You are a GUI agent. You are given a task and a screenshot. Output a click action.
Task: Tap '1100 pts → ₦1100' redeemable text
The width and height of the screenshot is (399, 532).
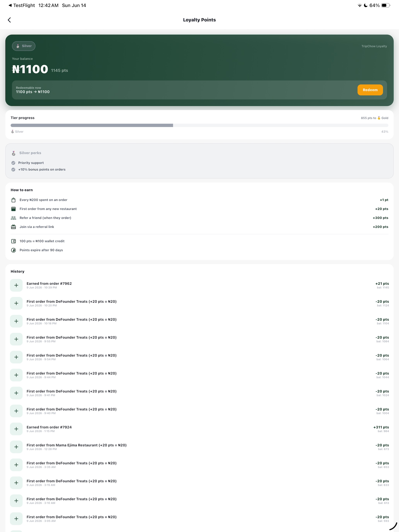tap(33, 92)
